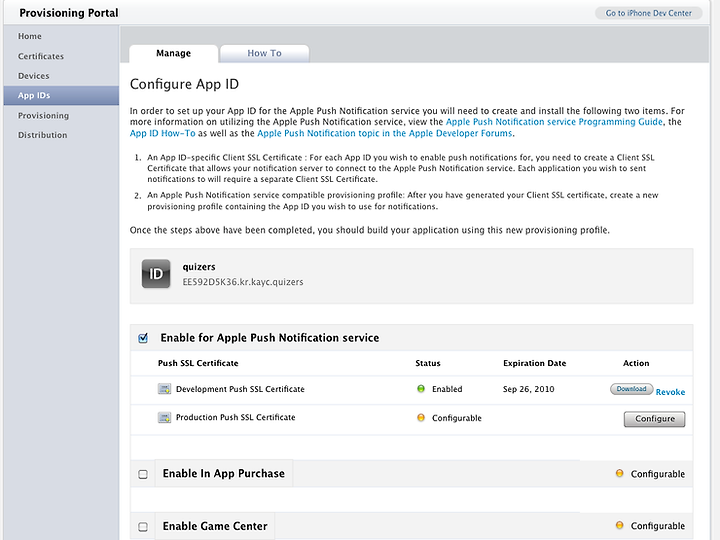This screenshot has width=720, height=540.
Task: Click the Go to iPhone Dev Center button
Action: [648, 13]
